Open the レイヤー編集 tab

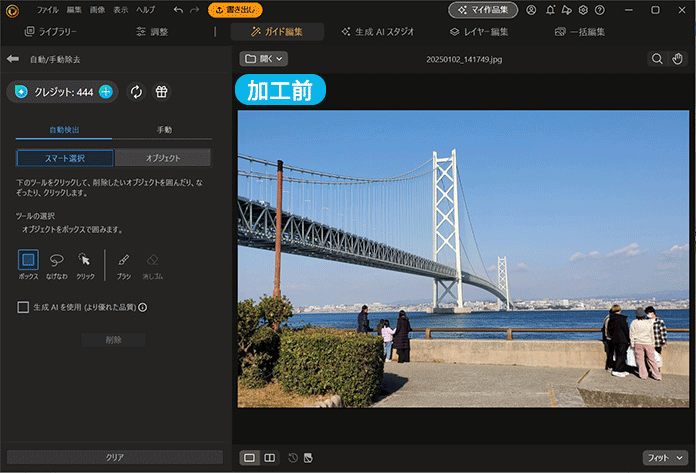(x=479, y=32)
